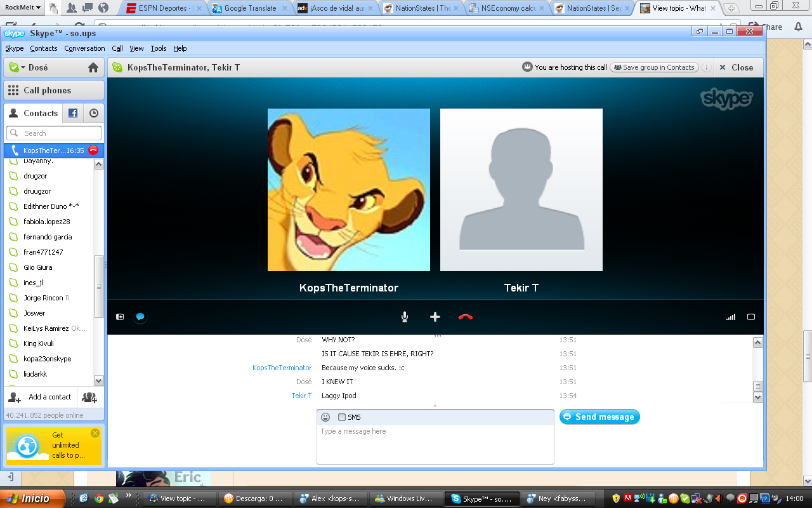Open the Tools menu
This screenshot has width=812, height=508.
coord(159,48)
